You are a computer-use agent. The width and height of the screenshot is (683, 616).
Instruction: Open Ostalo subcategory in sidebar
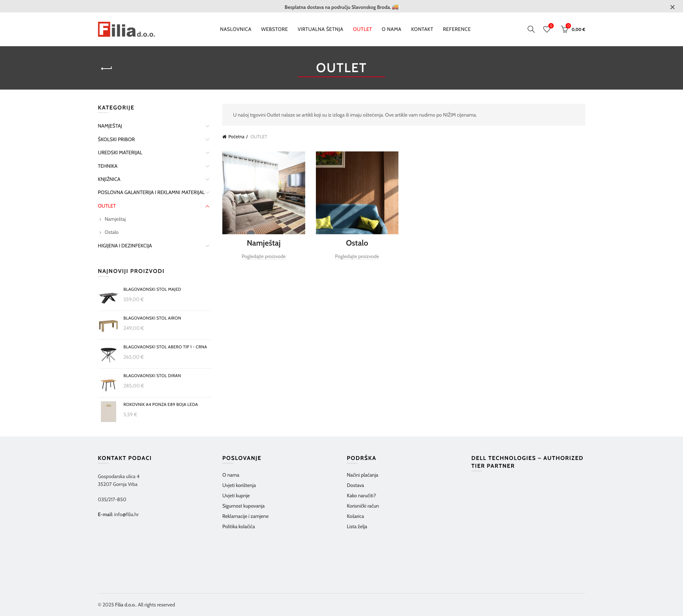tap(111, 232)
